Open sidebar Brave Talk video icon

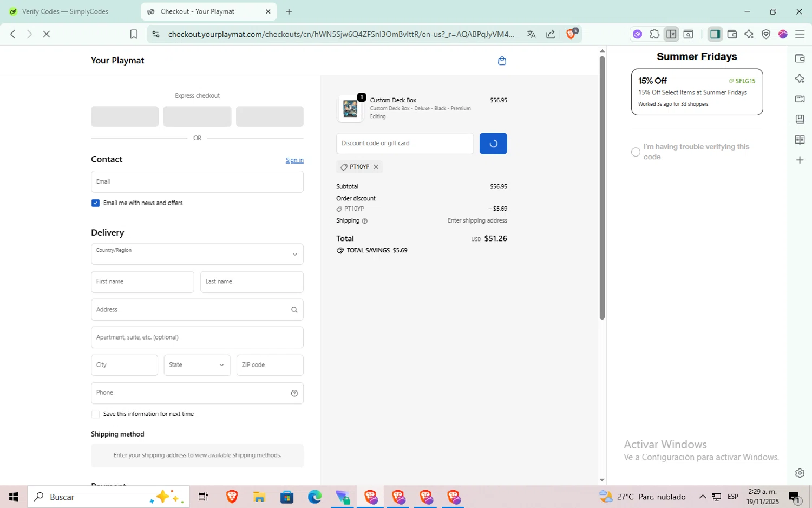click(x=800, y=99)
